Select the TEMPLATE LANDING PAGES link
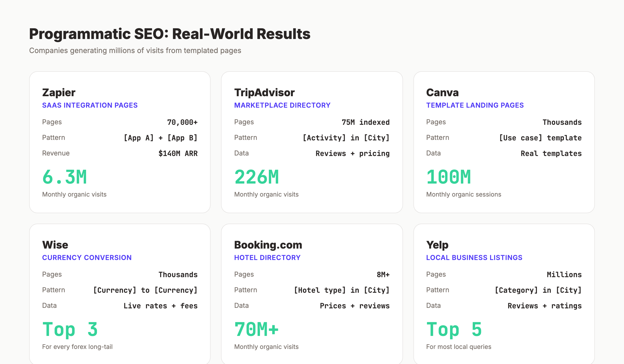 pyautogui.click(x=475, y=105)
